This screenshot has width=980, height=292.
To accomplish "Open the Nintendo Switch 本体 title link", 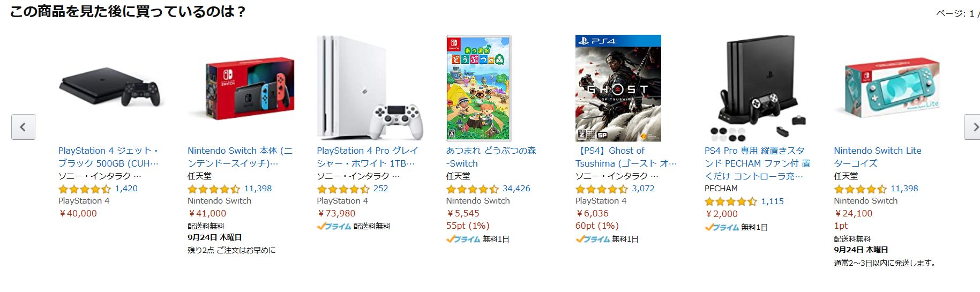I will tap(240, 157).
